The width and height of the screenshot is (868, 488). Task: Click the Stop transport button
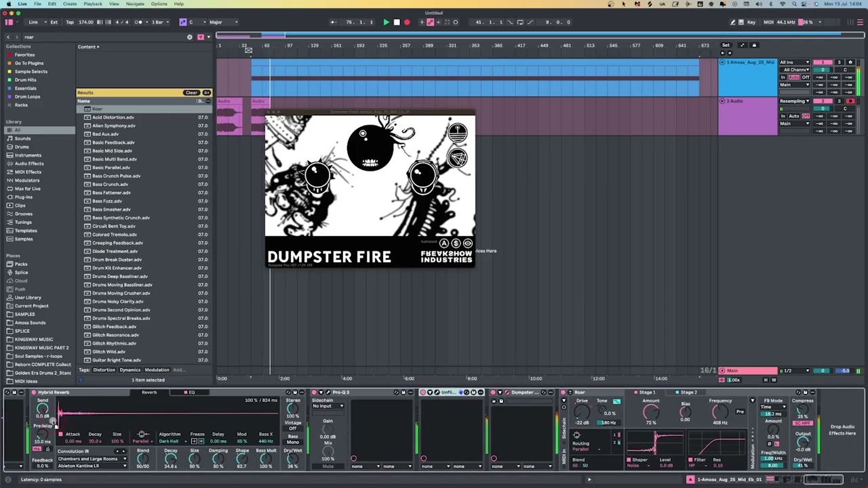tap(397, 22)
